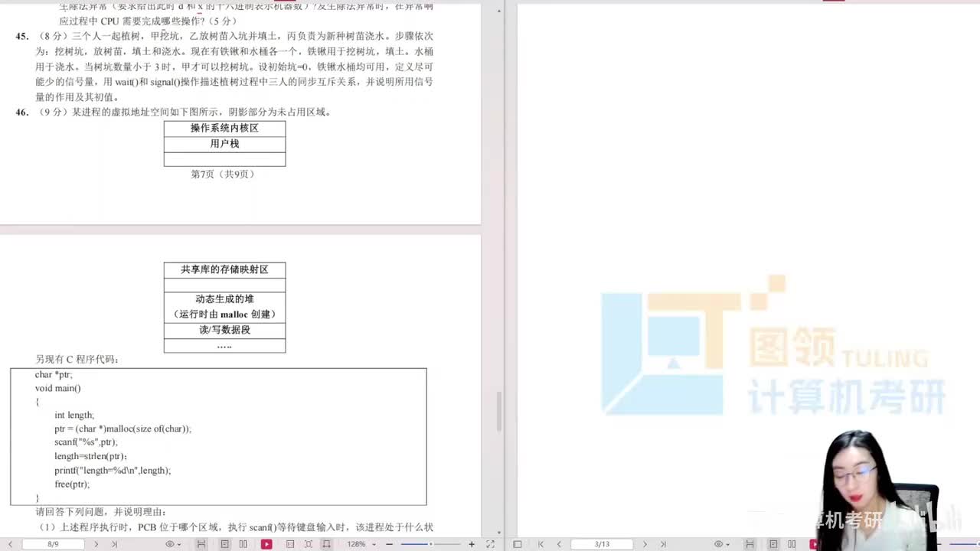Click the '动态生成的堆' table cell
Screen dimensions: 980x551
224,306
